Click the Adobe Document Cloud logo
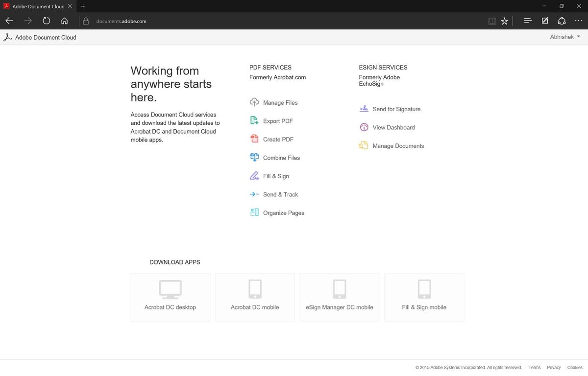Image resolution: width=588 pixels, height=376 pixels. click(40, 37)
